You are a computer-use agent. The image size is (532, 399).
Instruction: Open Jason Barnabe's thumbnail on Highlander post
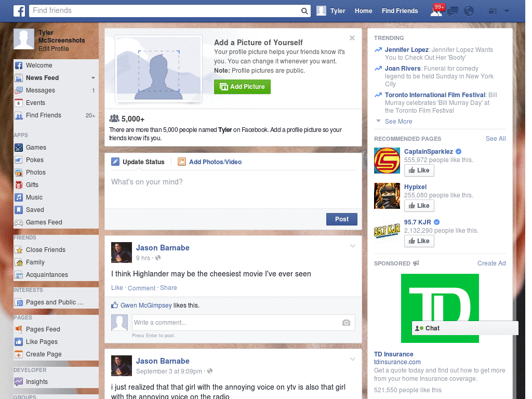[x=122, y=252]
